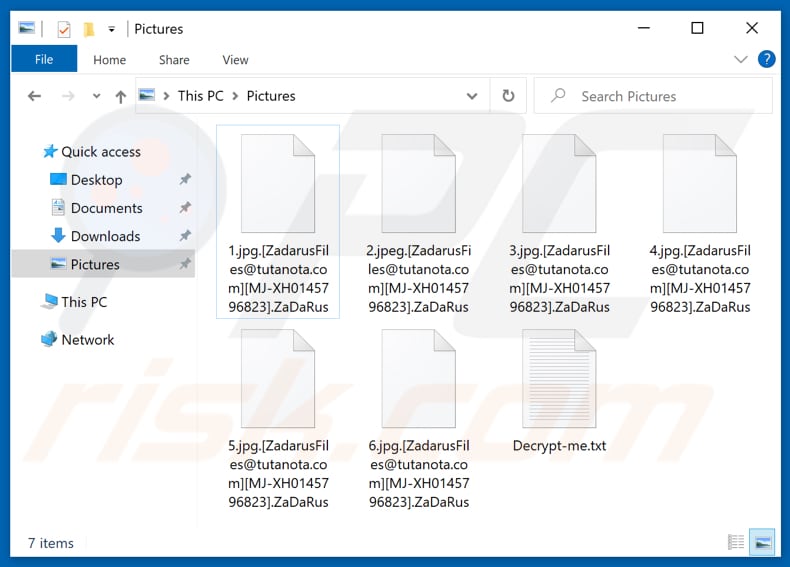Click the Desktop folder icon in sidebar
790x567 pixels.
[x=58, y=179]
